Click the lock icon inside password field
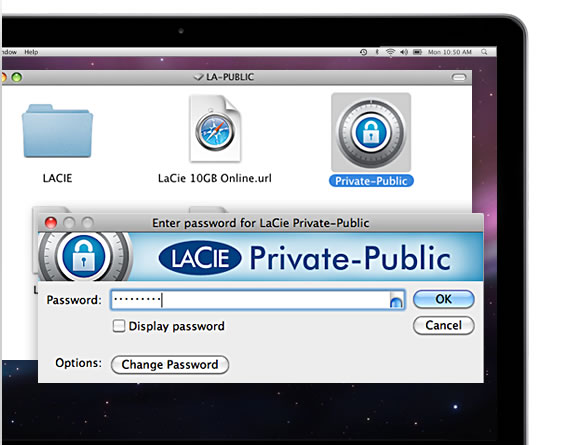 pos(396,302)
